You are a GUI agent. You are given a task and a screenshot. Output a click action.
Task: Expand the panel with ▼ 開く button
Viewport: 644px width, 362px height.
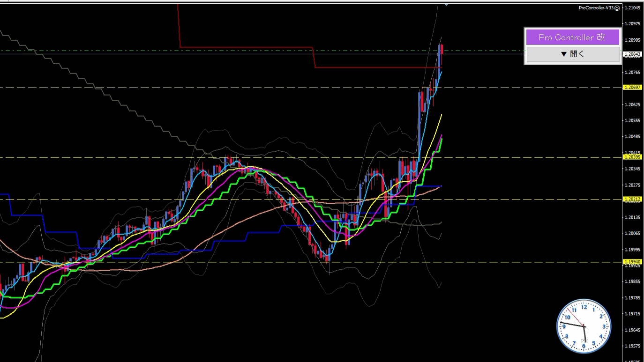572,54
